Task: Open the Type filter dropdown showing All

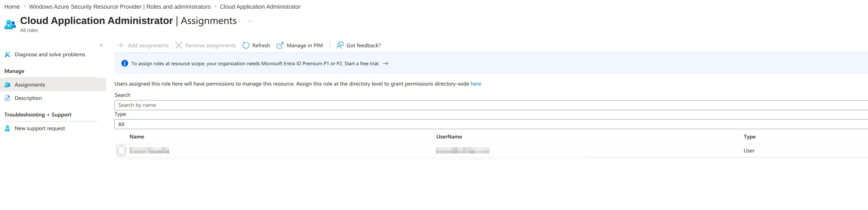Action: click(x=491, y=124)
